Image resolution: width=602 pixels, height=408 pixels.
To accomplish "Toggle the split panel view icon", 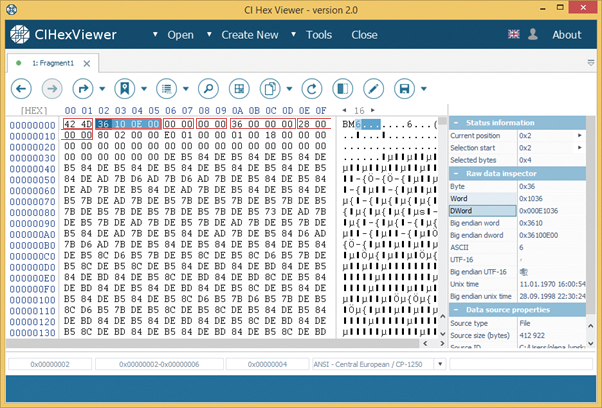I will coord(342,88).
